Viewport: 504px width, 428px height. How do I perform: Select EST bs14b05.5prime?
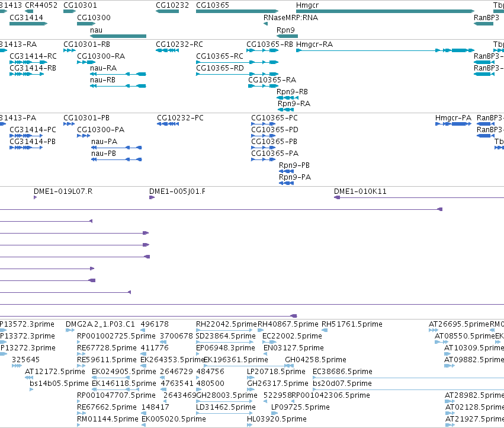tap(59, 384)
